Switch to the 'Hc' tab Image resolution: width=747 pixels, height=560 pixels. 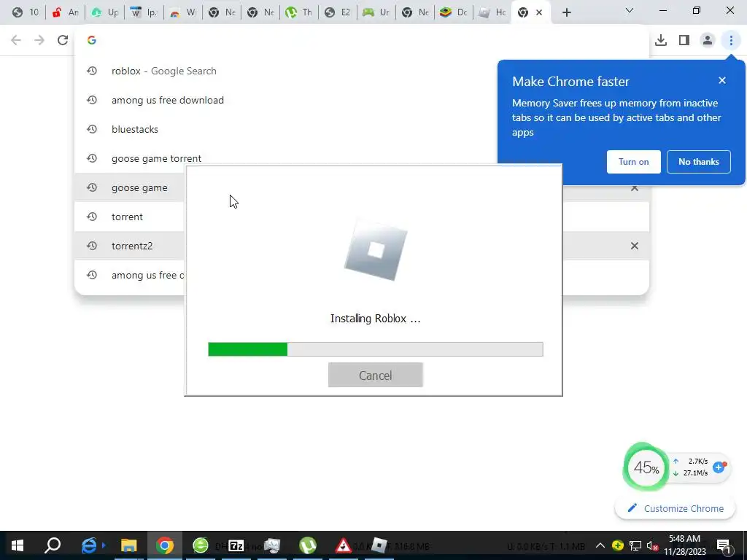[492, 12]
